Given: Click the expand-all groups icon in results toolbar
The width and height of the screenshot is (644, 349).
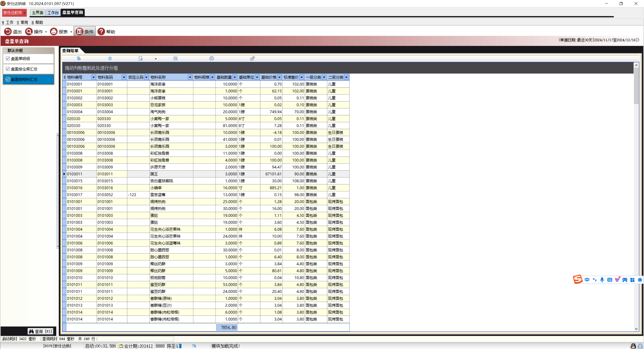Looking at the screenshot, I should (x=79, y=59).
